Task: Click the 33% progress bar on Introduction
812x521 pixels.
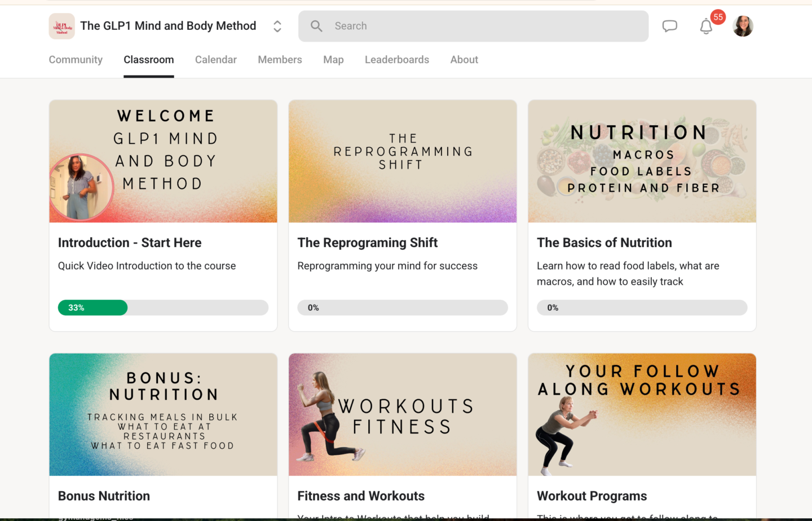Action: (92, 307)
